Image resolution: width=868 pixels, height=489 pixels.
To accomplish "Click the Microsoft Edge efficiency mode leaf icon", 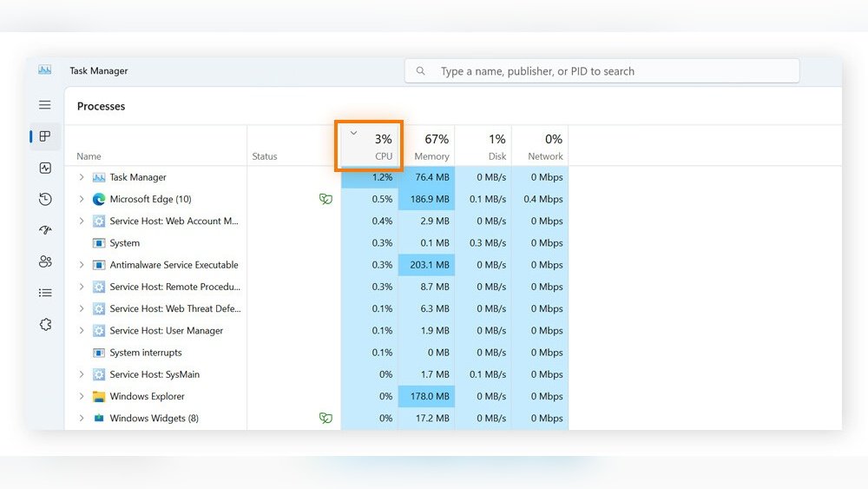I will [325, 199].
